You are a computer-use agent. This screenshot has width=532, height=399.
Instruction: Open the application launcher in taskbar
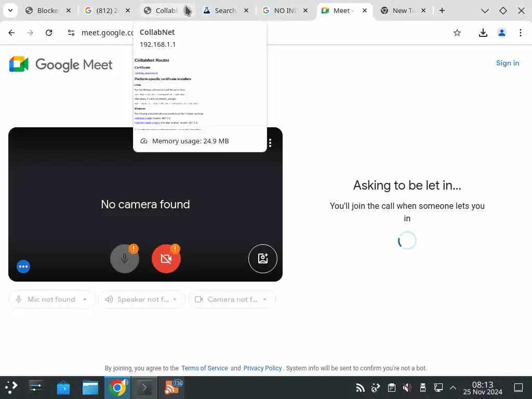tap(11, 387)
